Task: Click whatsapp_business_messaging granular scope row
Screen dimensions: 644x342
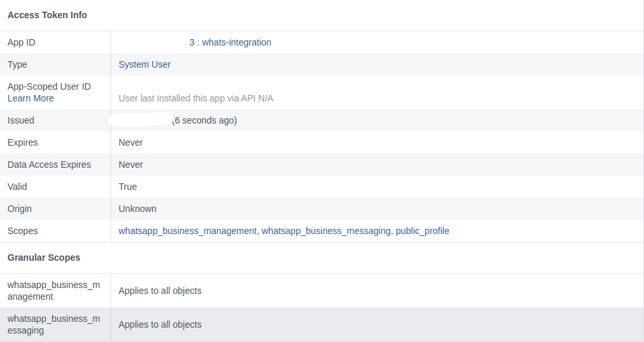Action: 322,324
